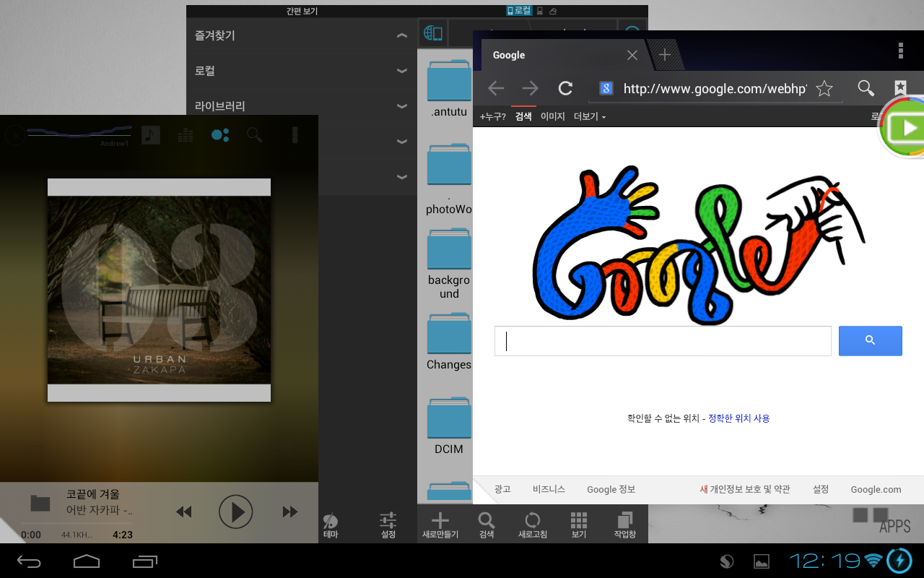Open the background folder

[x=448, y=263]
